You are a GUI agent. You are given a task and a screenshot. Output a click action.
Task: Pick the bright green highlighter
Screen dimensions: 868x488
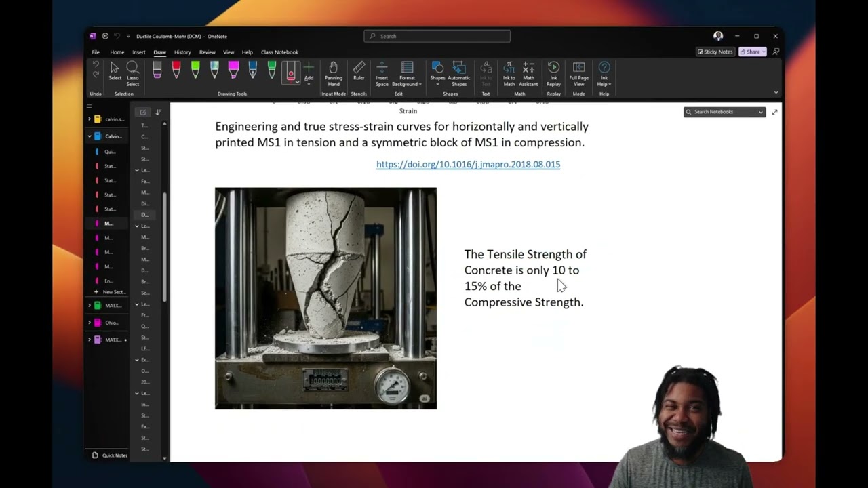coord(195,70)
